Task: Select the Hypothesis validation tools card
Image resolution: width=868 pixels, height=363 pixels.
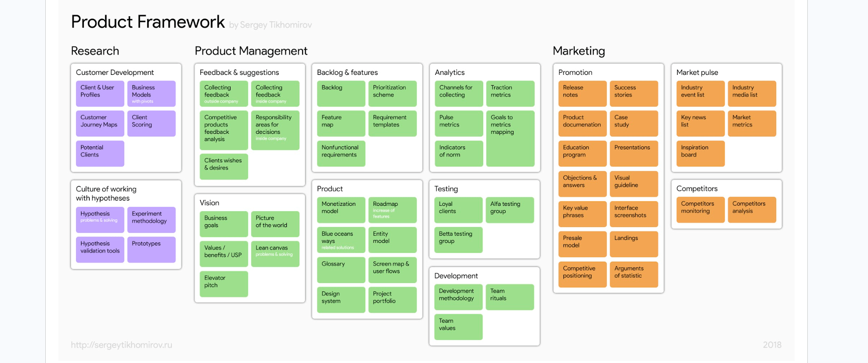Action: click(100, 249)
